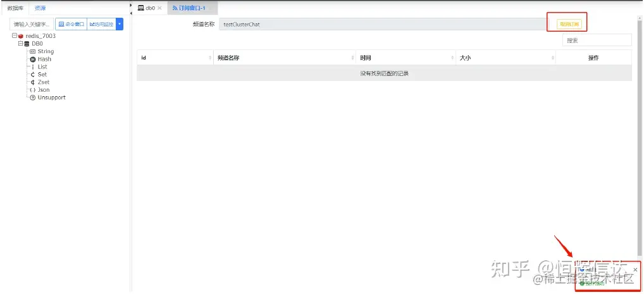Click the yellow 取消订阅 button
Screen dimensions: 644x295
tap(569, 24)
